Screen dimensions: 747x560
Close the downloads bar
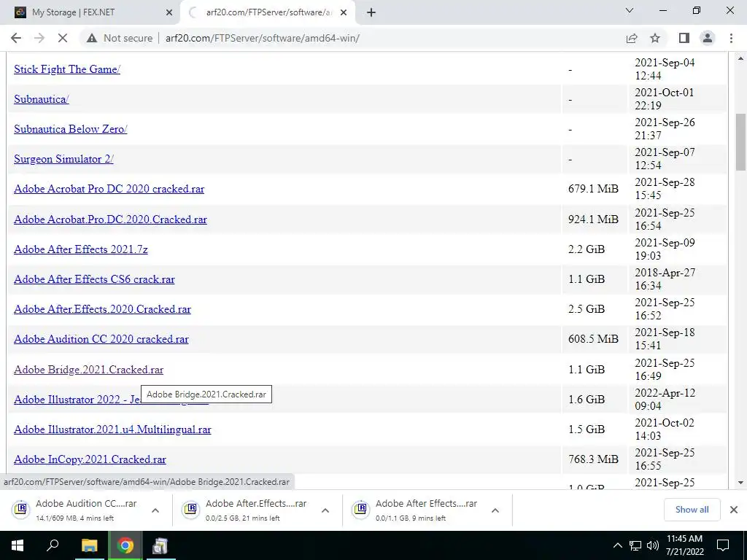point(734,510)
